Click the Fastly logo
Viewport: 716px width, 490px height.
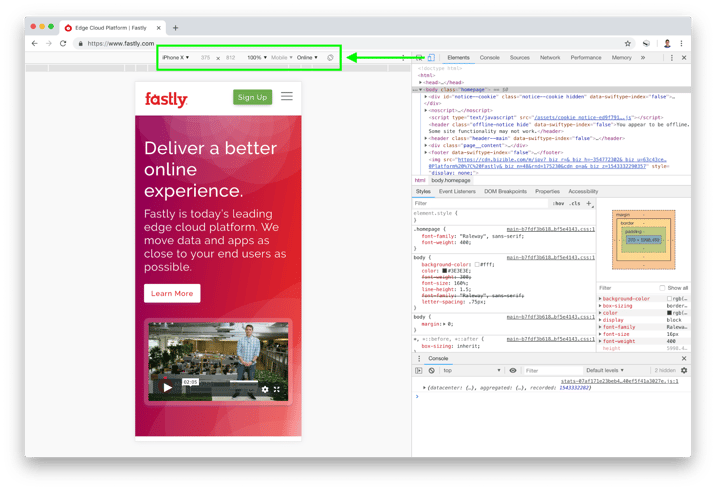point(166,99)
